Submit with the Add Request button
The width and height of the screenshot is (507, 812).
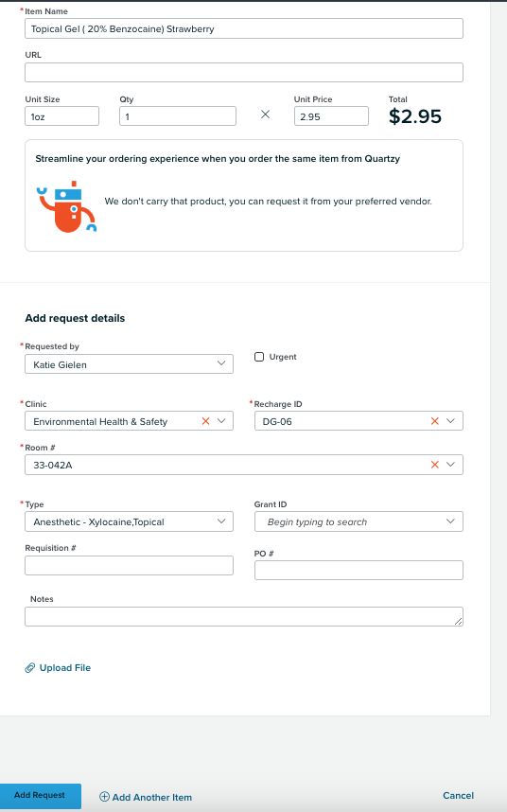(40, 795)
